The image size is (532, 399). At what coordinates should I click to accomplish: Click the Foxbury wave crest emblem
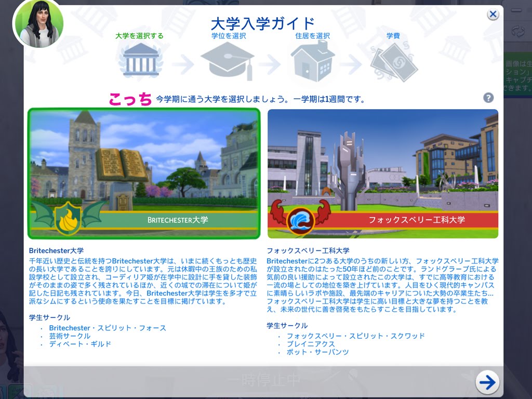(301, 220)
